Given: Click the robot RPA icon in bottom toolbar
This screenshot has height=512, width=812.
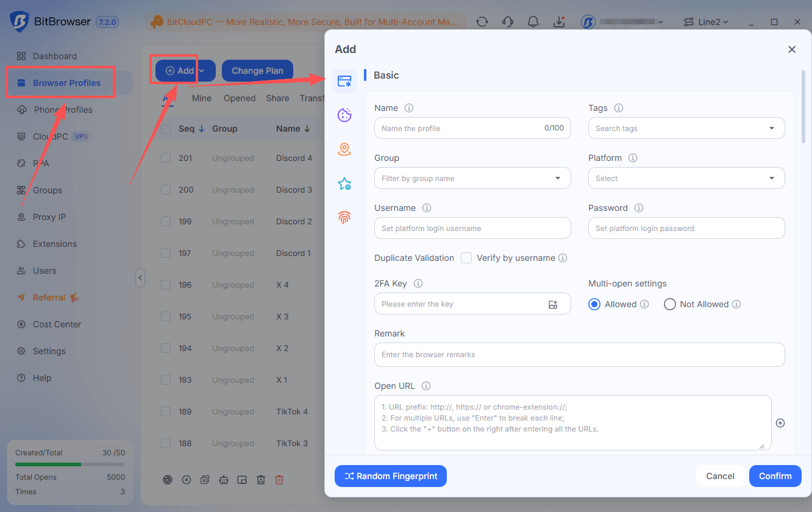Looking at the screenshot, I should pyautogui.click(x=224, y=480).
